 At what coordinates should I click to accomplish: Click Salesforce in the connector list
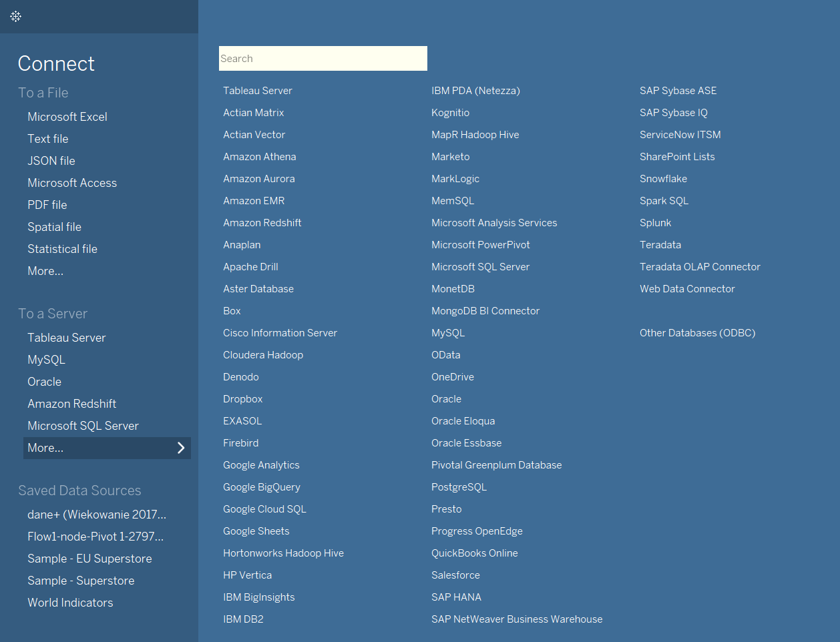tap(455, 575)
